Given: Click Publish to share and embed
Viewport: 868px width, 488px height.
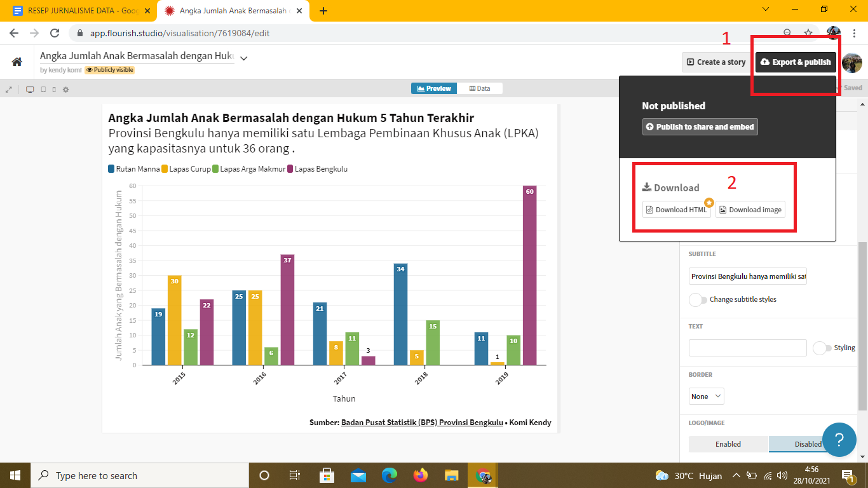Looking at the screenshot, I should (700, 126).
